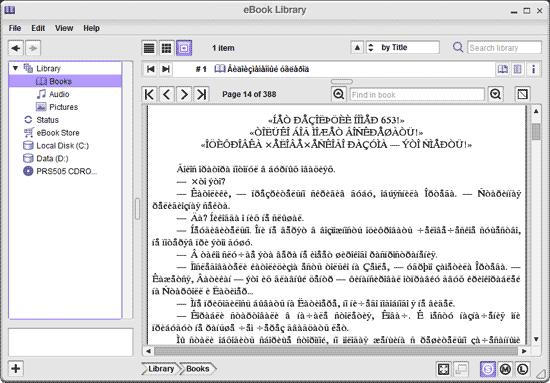Select the PRS505 CDROM device
The image size is (550, 383).
pyautogui.click(x=60, y=172)
